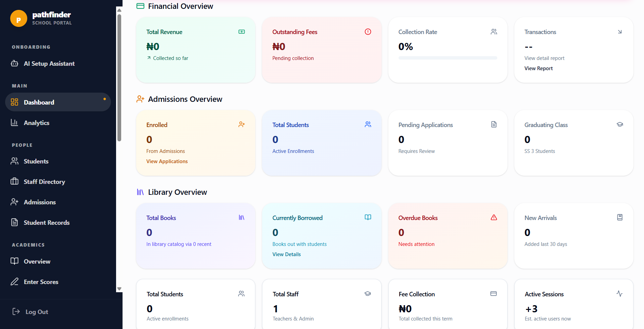Click the Transactions arrow icon
Image resolution: width=644 pixels, height=329 pixels.
click(x=619, y=32)
